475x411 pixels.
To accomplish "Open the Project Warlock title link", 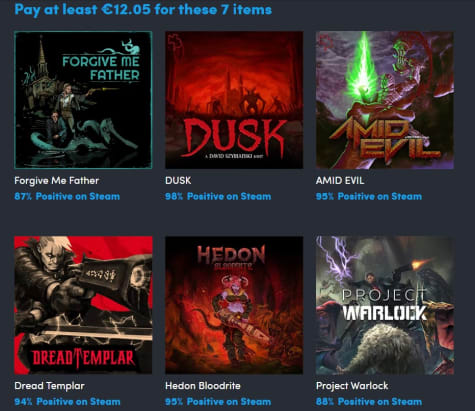I will tap(352, 386).
